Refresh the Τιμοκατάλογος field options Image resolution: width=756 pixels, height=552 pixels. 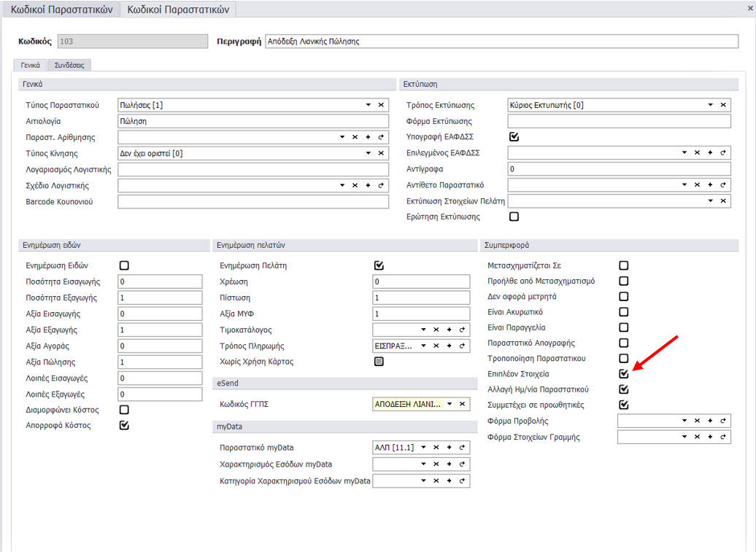click(x=462, y=330)
